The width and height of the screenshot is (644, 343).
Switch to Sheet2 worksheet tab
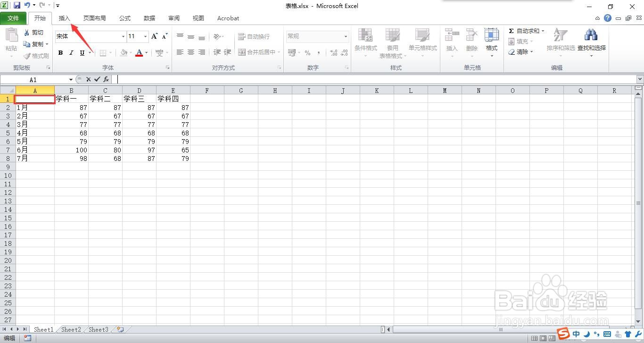71,330
